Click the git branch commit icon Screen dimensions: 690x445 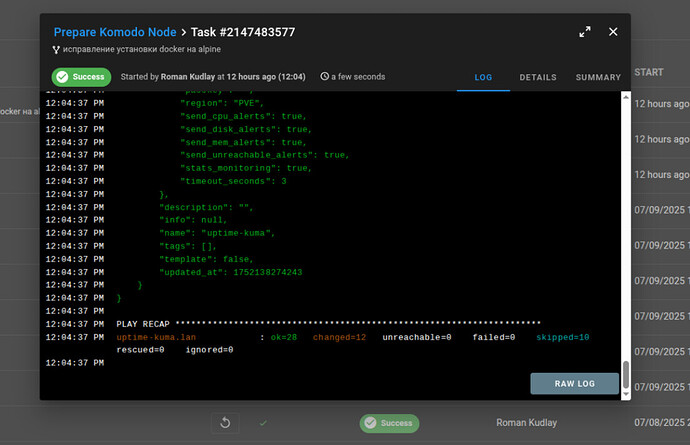[56, 50]
